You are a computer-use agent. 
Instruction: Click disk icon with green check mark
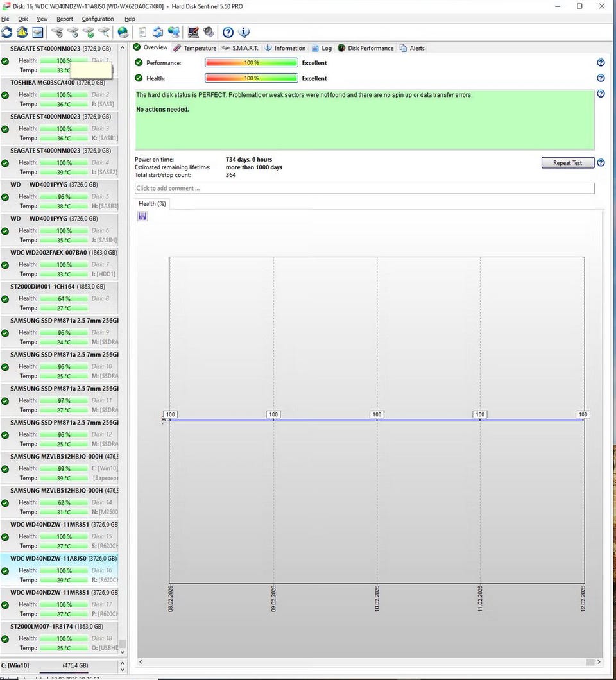click(x=88, y=32)
